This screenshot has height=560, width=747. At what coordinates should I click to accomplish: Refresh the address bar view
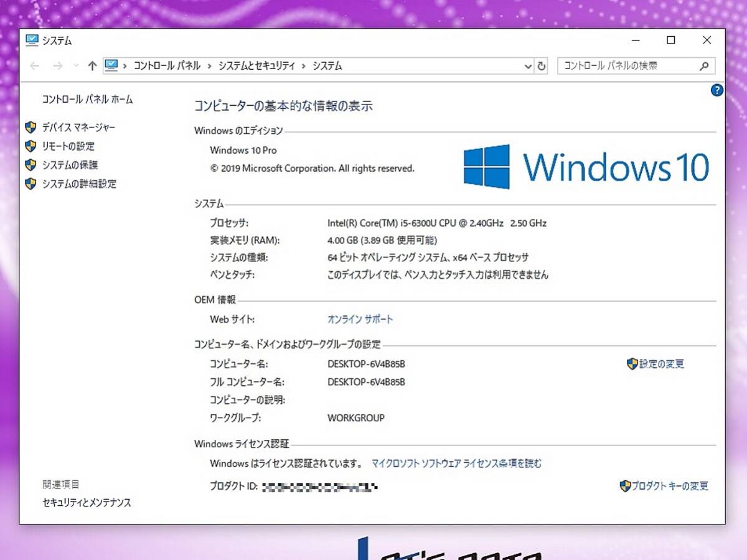pos(542,66)
